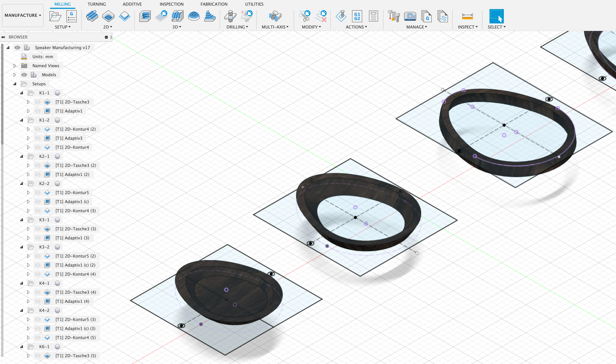Toggle visibility of the 2D-Tasche3 operation

pyautogui.click(x=38, y=102)
